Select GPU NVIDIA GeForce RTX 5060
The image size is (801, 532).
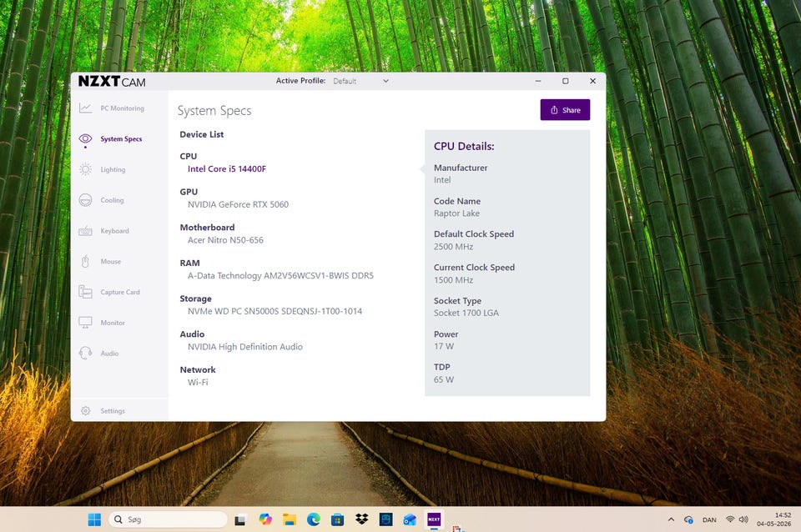click(238, 204)
